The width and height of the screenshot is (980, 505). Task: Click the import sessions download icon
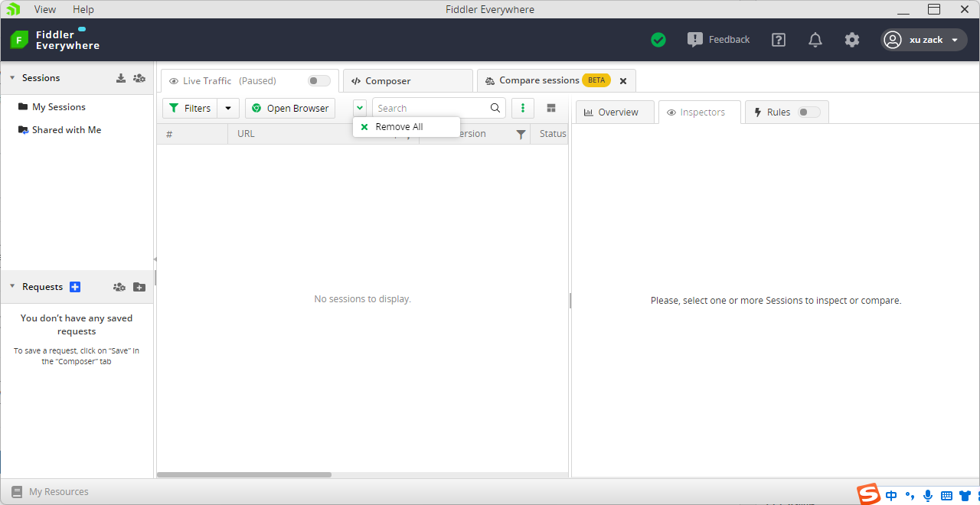121,78
